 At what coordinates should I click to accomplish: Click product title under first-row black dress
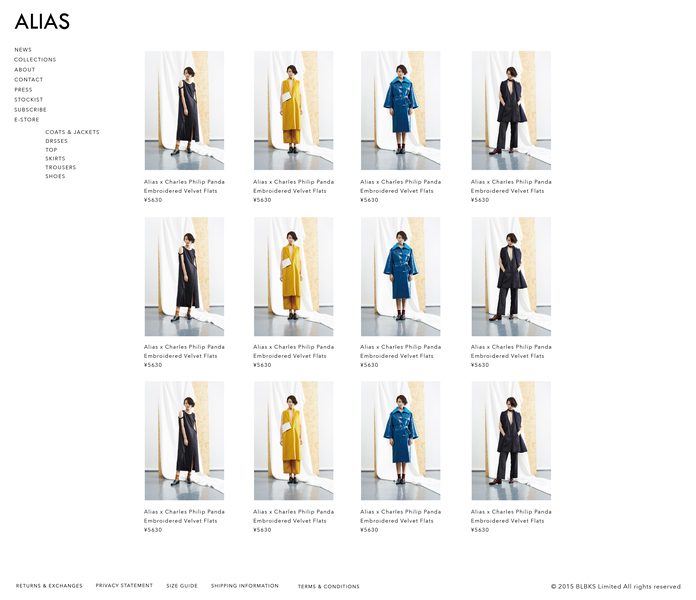pyautogui.click(x=184, y=186)
